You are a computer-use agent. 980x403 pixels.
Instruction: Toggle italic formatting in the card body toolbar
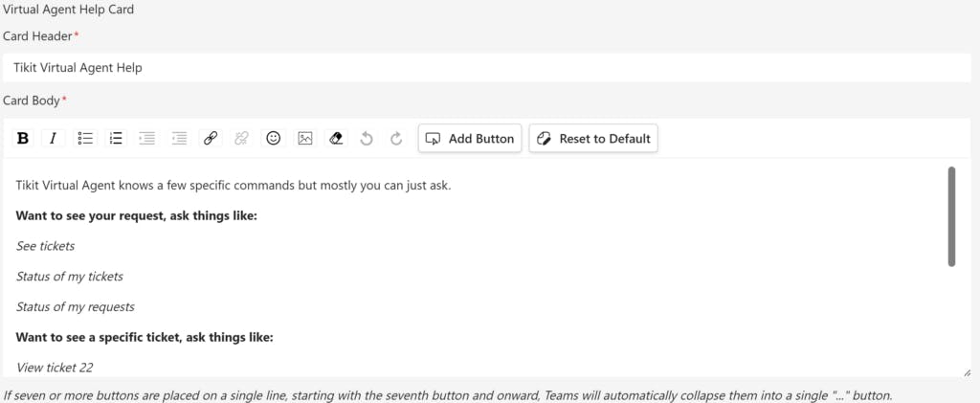54,139
